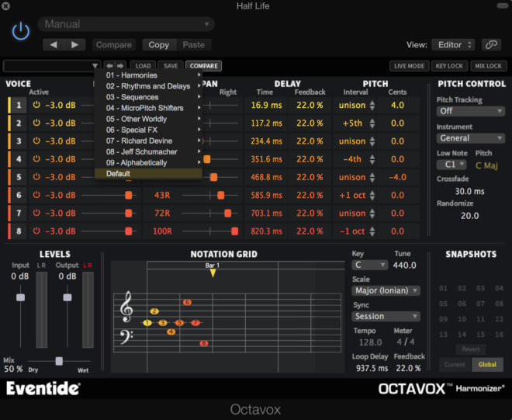Click voice 6 level slider handle
This screenshot has height=420, width=512.
click(x=129, y=195)
